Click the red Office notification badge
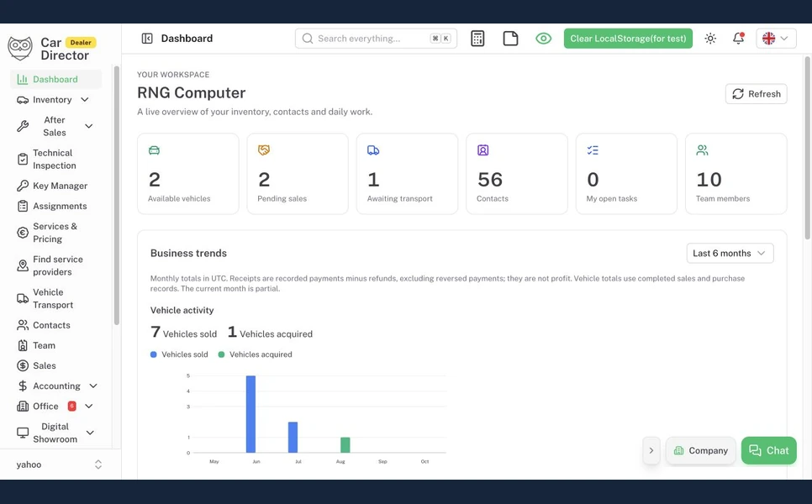 click(x=72, y=407)
